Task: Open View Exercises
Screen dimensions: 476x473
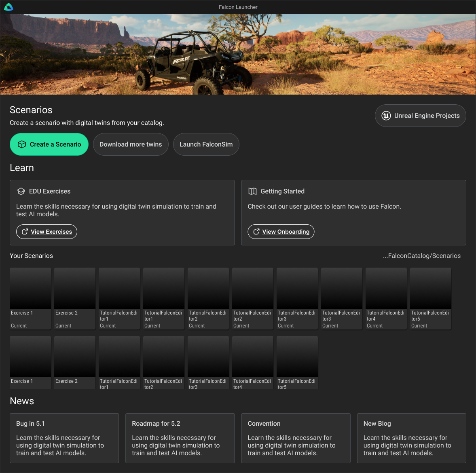Action: coord(47,231)
